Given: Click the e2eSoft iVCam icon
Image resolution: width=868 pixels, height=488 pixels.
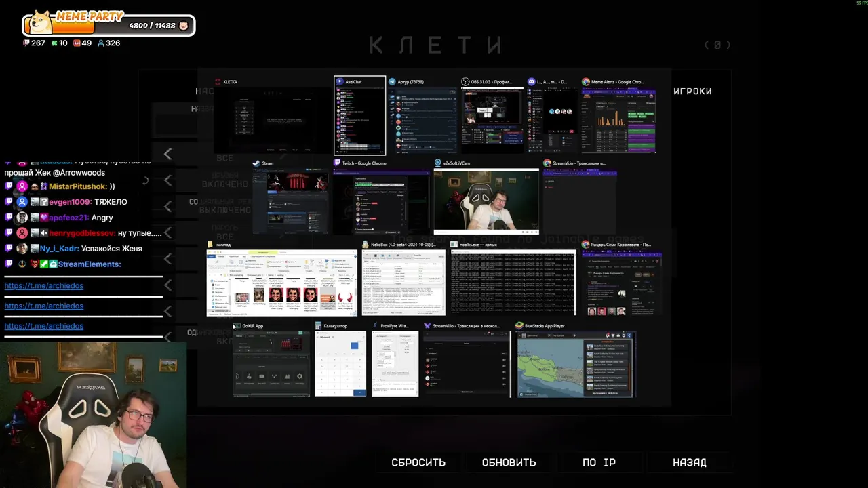Looking at the screenshot, I should [x=438, y=163].
